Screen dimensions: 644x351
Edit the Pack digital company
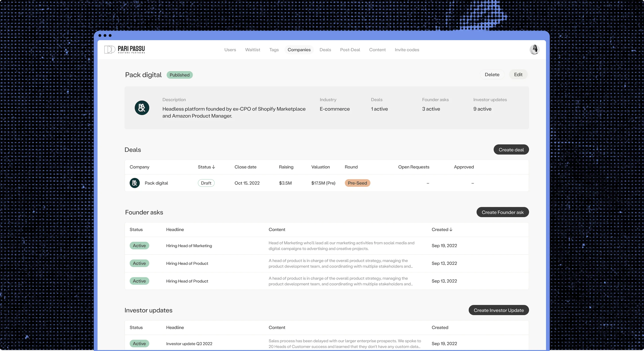518,74
